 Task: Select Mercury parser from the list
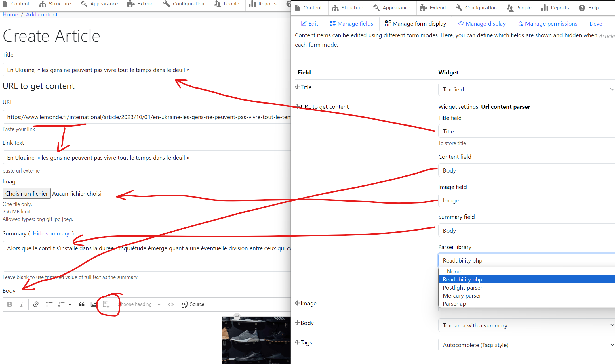[x=462, y=296]
